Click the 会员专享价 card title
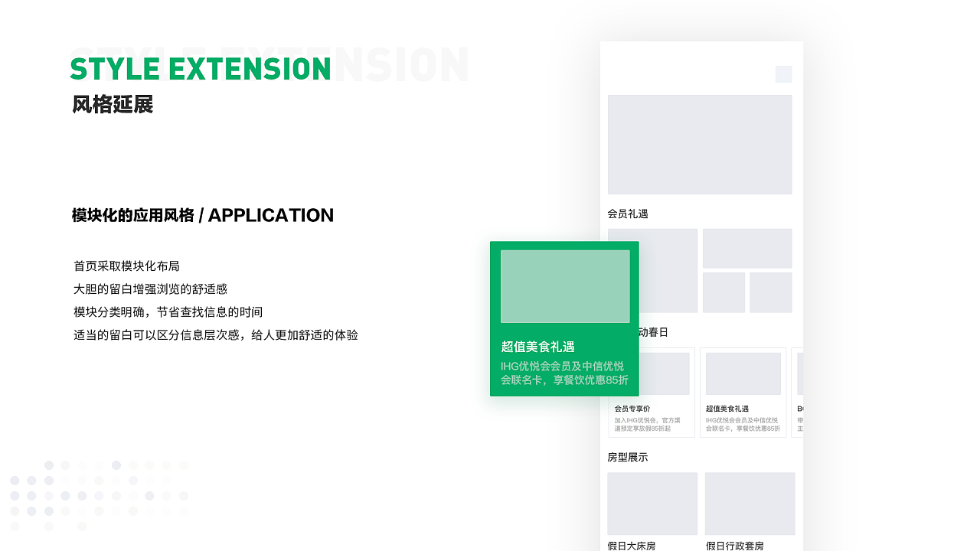Viewport: 980px width, 551px height. 632,409
